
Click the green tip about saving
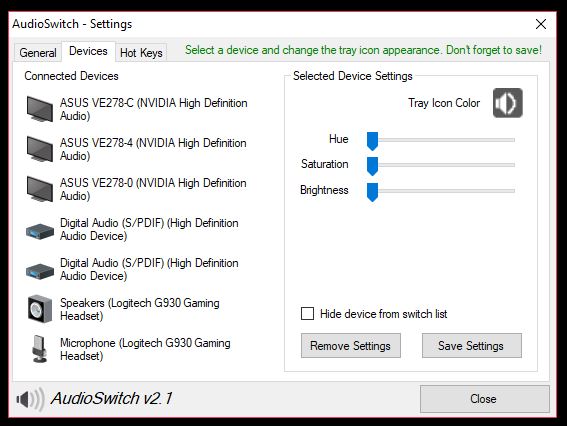363,50
